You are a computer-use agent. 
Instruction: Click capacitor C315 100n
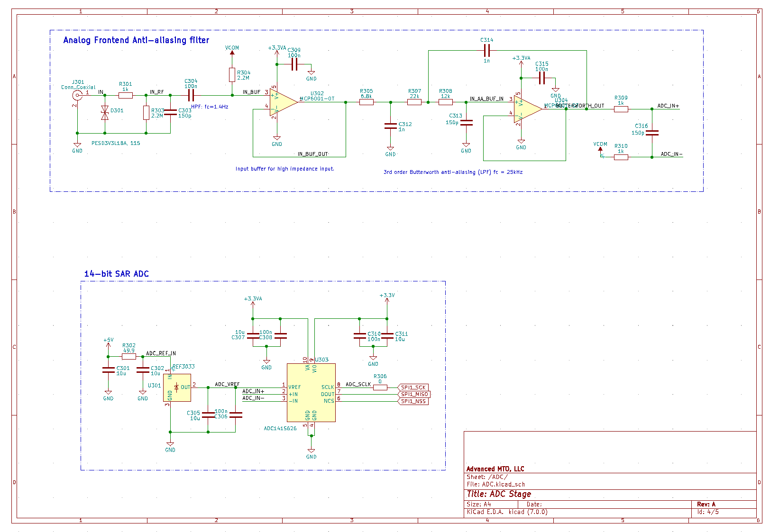(x=542, y=78)
